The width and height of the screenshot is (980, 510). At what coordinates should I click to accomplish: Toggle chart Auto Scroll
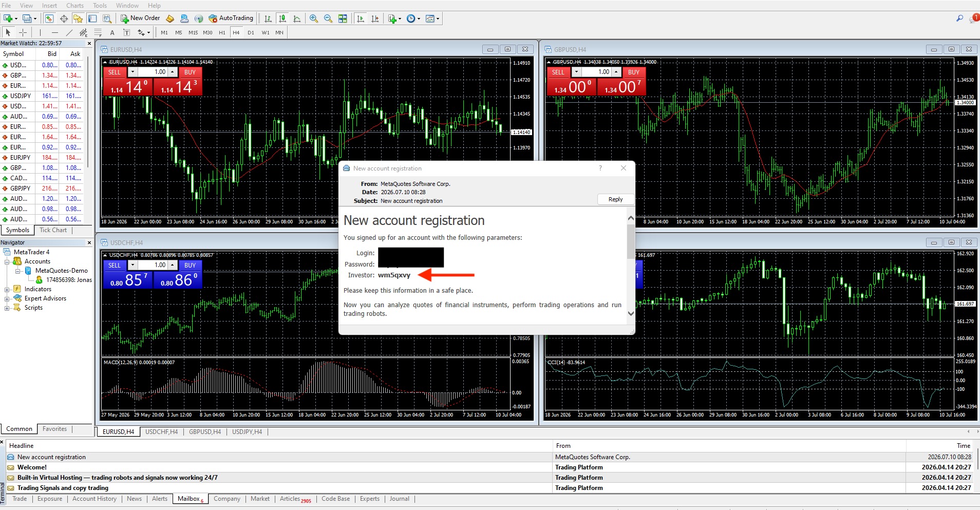[x=361, y=18]
